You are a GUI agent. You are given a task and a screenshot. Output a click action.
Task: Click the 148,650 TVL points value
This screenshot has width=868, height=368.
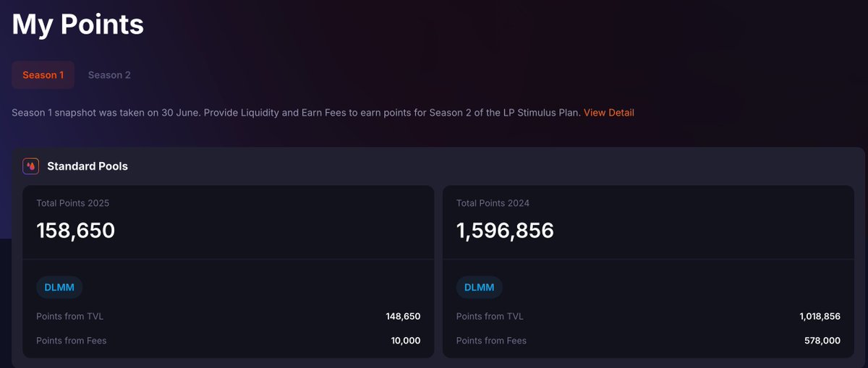(x=403, y=317)
